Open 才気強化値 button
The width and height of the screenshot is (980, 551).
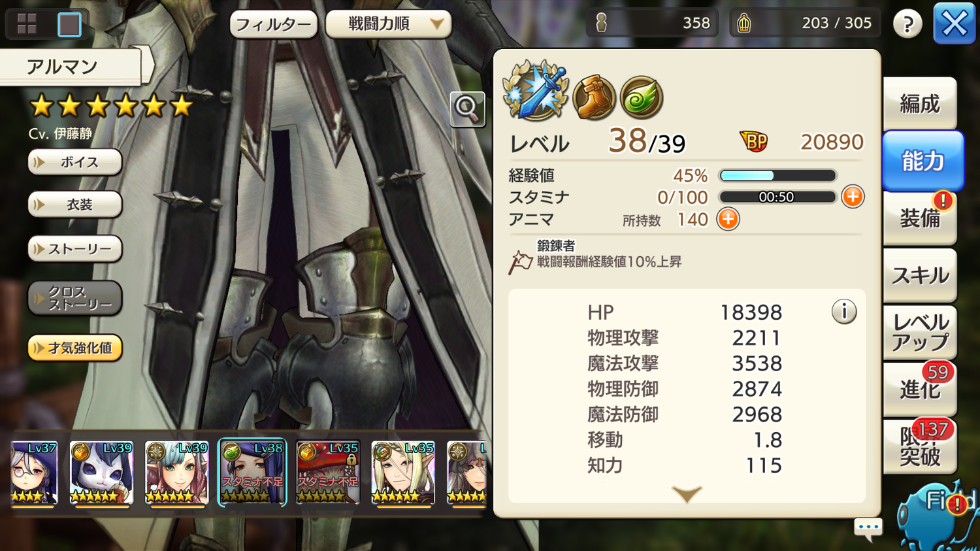click(x=75, y=348)
